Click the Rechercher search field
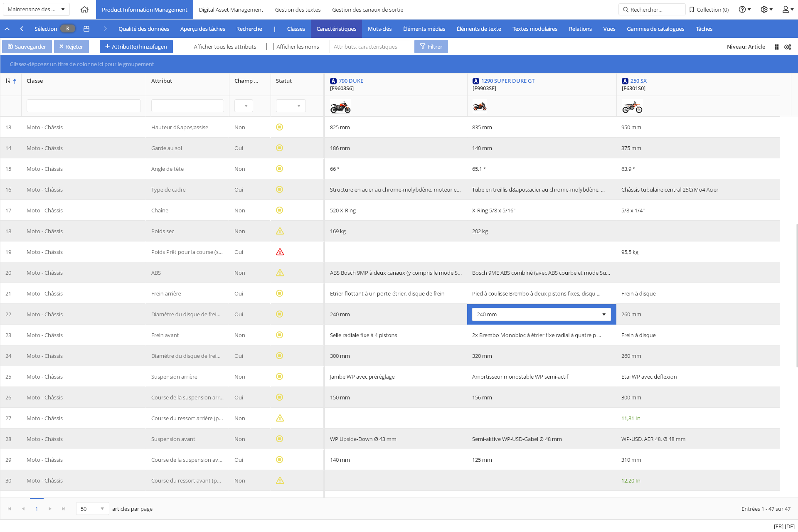The height and width of the screenshot is (532, 798). click(652, 10)
